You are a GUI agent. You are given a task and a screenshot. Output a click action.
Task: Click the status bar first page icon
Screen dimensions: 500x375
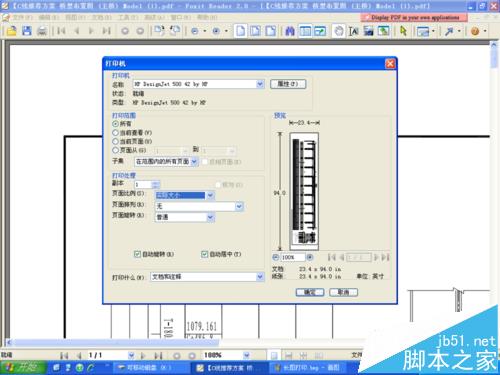click(64, 356)
